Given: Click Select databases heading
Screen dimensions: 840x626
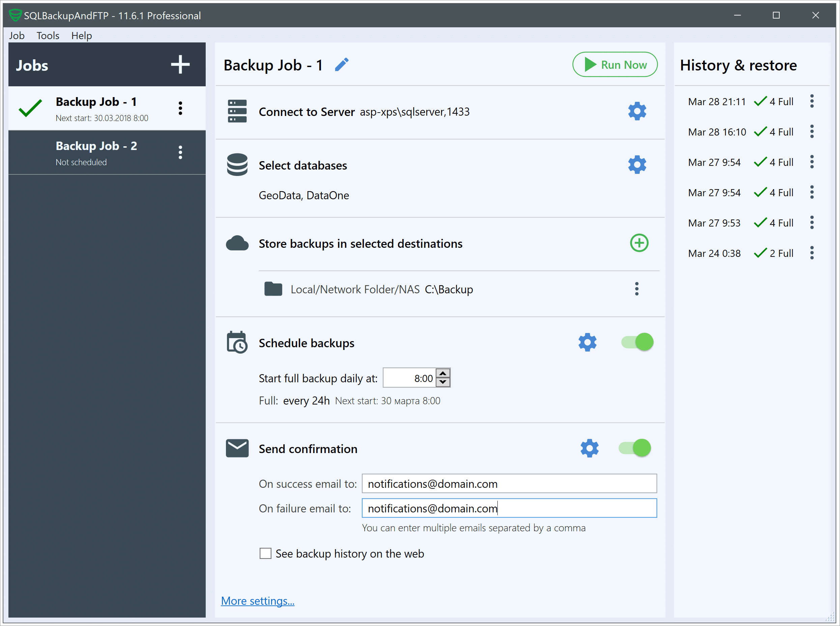Looking at the screenshot, I should (x=303, y=166).
